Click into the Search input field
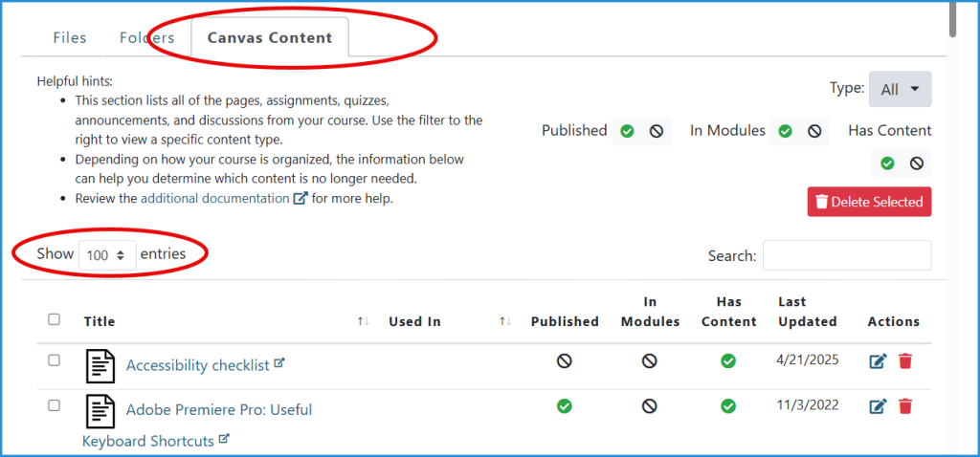 846,255
